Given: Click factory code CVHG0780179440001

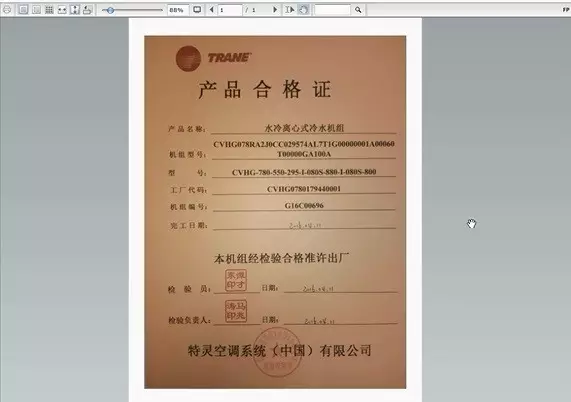Looking at the screenshot, I should click(304, 189).
